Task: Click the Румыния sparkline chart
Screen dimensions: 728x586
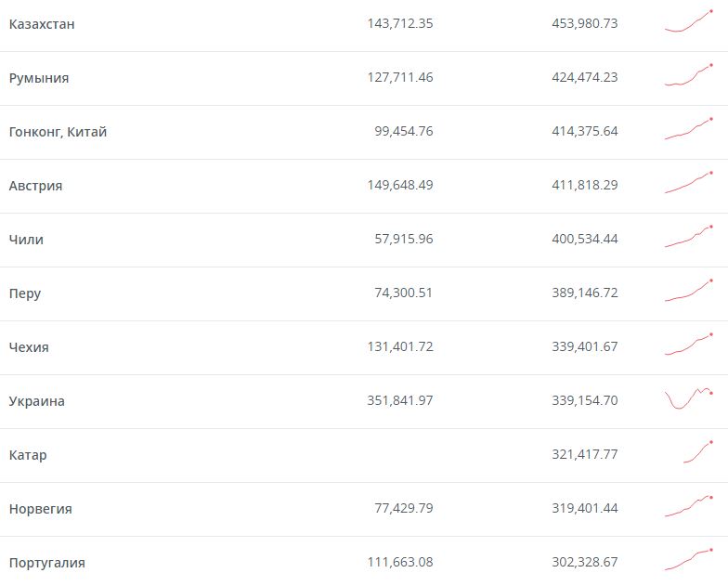Action: pos(689,74)
